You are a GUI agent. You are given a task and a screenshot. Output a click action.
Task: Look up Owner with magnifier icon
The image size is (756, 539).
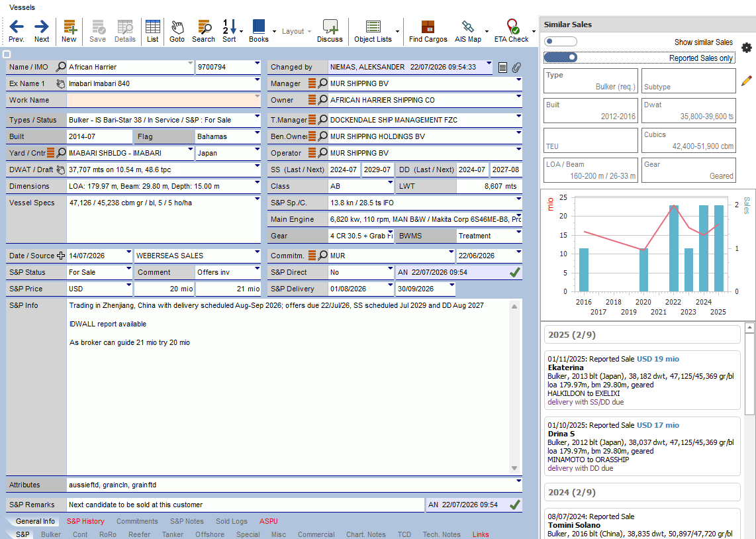[x=322, y=100]
